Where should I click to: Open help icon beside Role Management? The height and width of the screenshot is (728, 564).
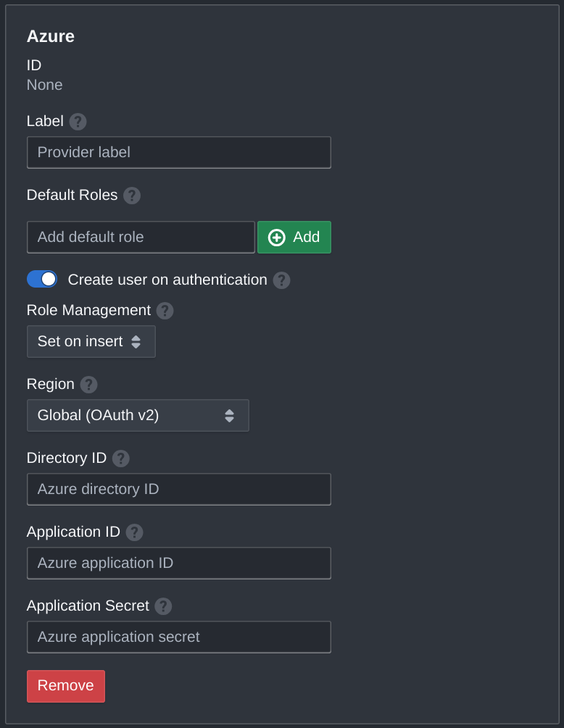point(165,311)
